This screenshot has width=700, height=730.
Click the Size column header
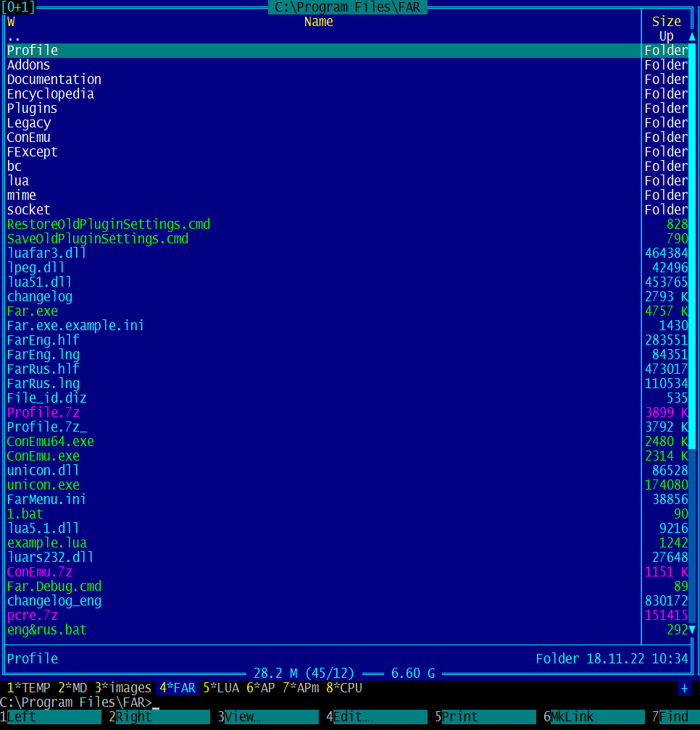(667, 22)
